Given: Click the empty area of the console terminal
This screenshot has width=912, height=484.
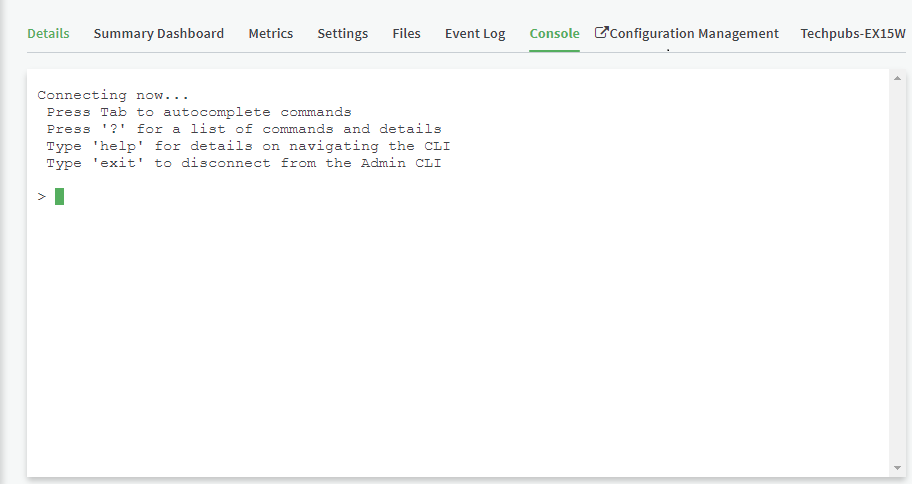Looking at the screenshot, I should pyautogui.click(x=450, y=330).
